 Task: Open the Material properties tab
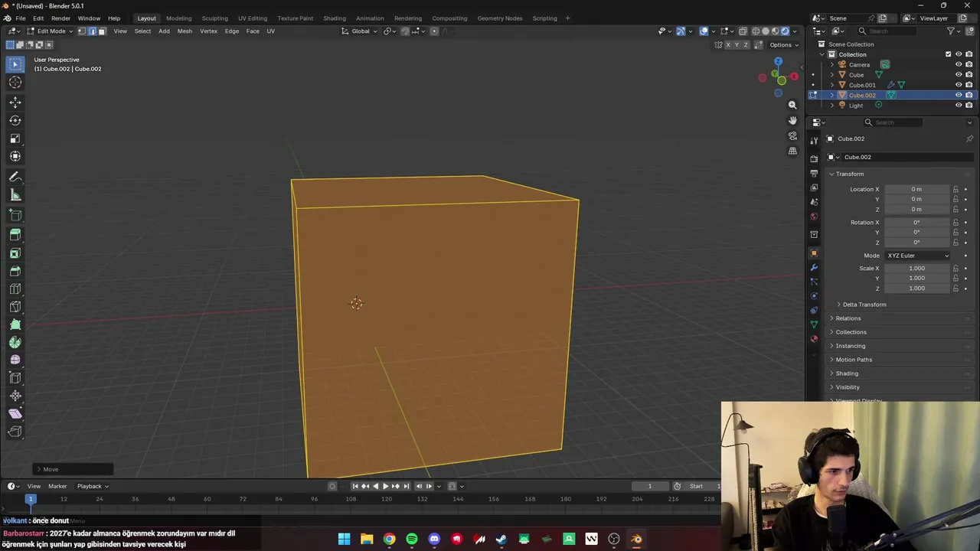tap(814, 338)
